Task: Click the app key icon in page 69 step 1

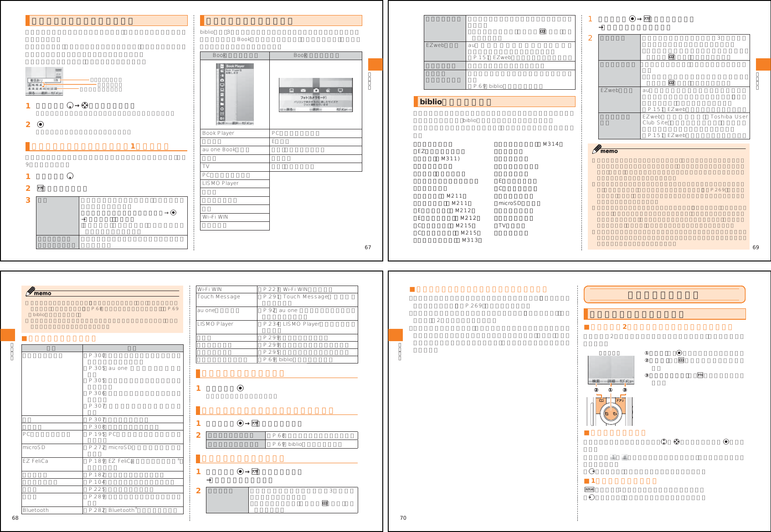Action: click(646, 19)
